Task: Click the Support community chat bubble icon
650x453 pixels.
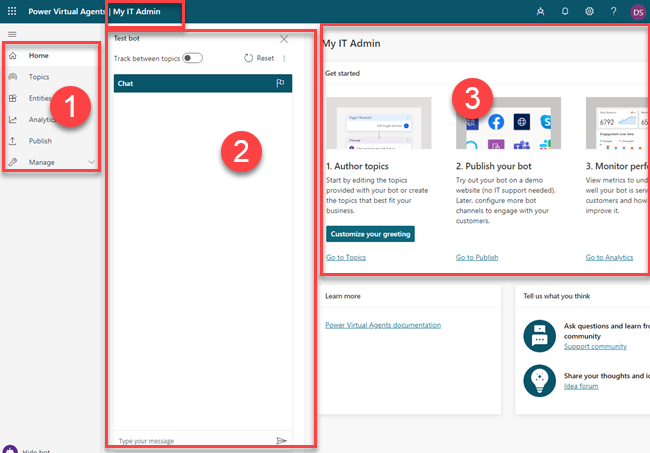Action: (x=539, y=336)
